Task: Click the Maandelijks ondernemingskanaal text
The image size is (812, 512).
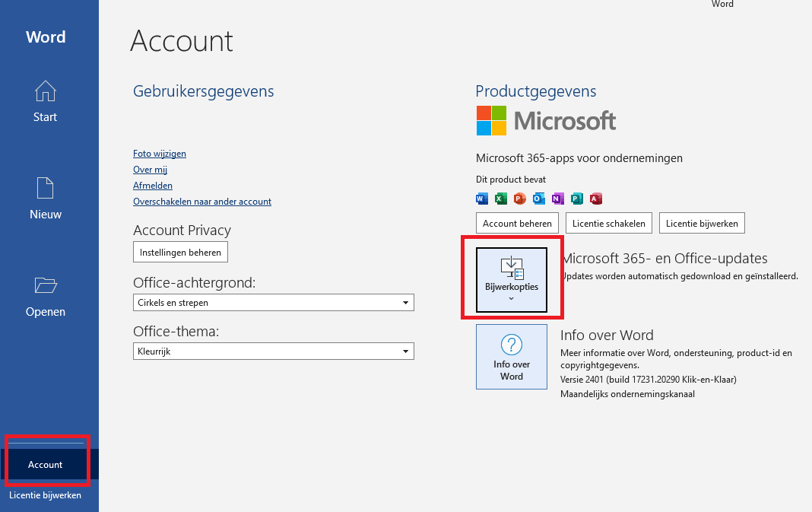Action: tap(628, 394)
